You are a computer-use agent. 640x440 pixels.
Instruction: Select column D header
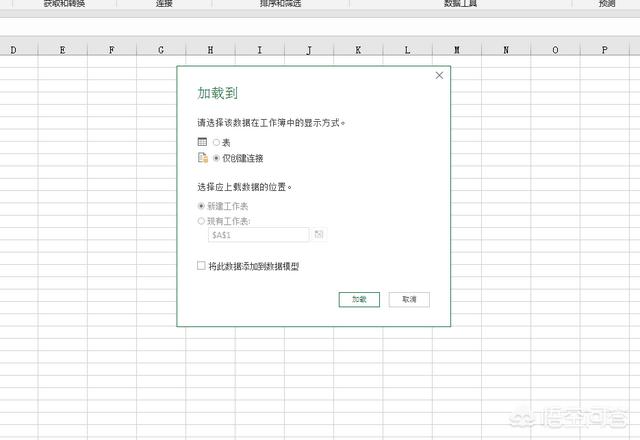14,49
